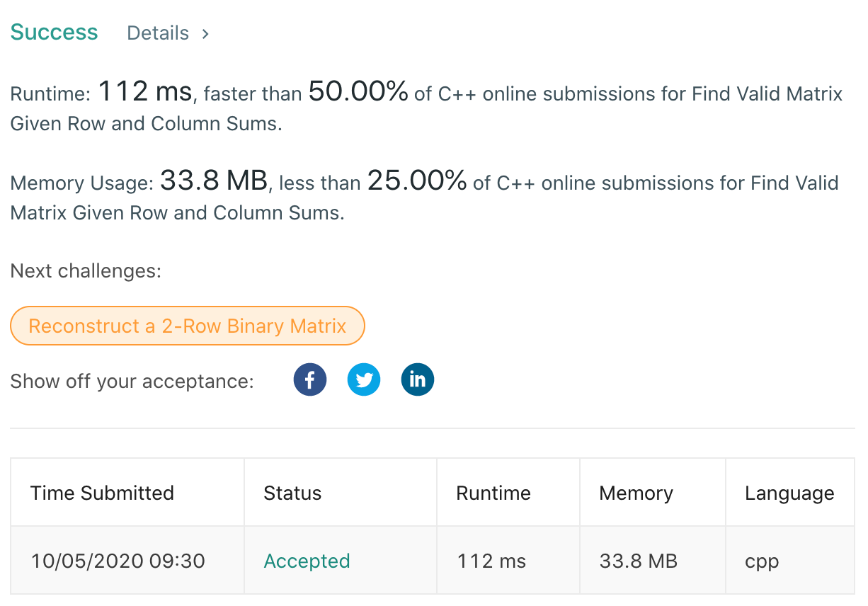Click the Next challenges label
This screenshot has height=606, width=868.
click(x=86, y=270)
